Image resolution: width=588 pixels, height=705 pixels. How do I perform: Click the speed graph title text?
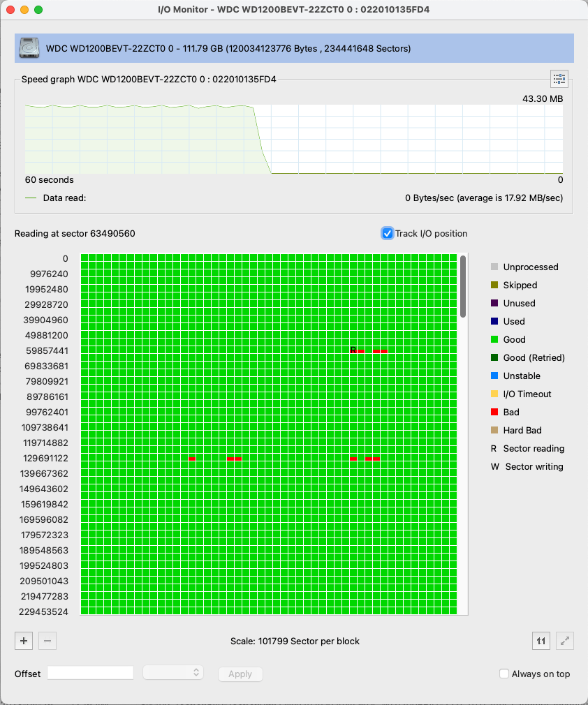149,79
